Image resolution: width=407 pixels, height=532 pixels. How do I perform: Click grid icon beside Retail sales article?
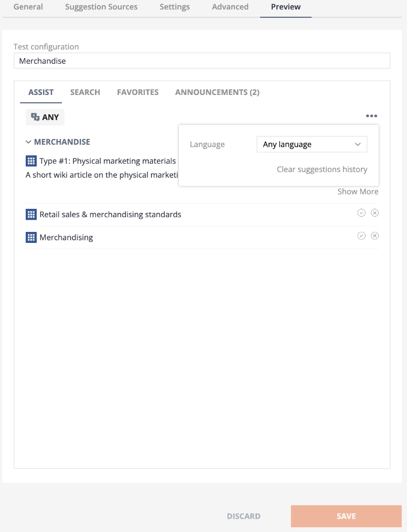coord(31,215)
